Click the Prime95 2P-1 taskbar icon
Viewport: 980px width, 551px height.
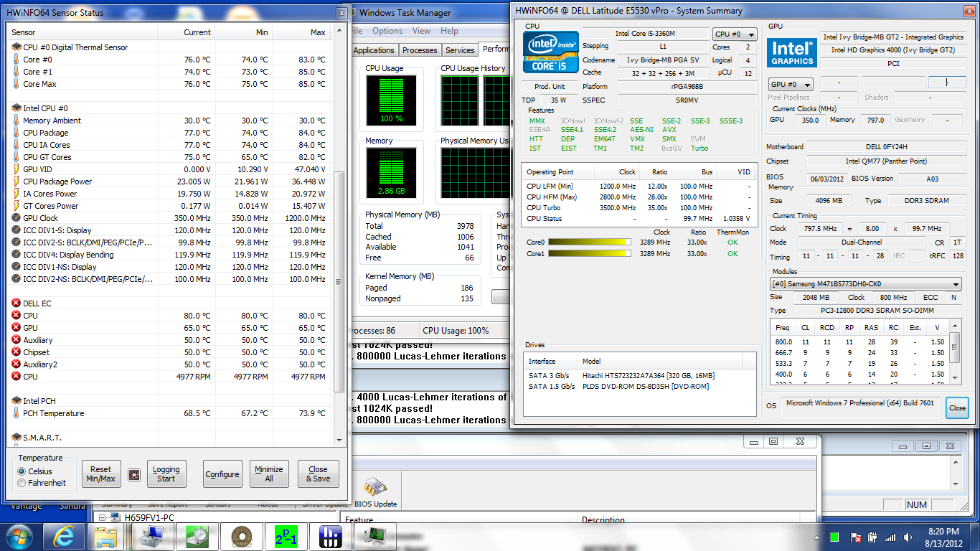[286, 536]
